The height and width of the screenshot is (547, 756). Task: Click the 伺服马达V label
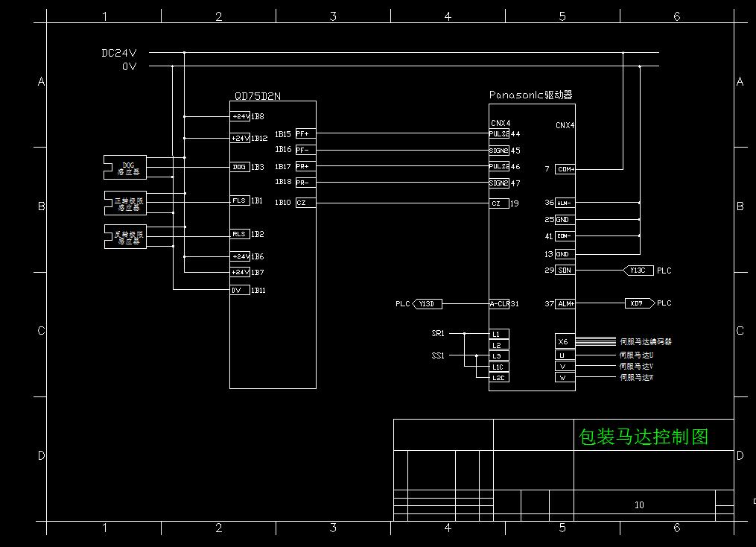[x=636, y=366]
